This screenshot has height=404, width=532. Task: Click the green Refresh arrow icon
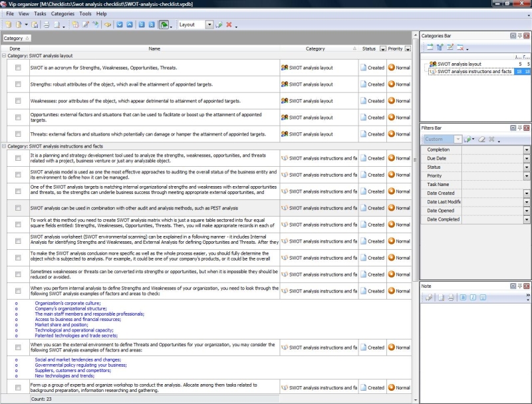point(163,25)
